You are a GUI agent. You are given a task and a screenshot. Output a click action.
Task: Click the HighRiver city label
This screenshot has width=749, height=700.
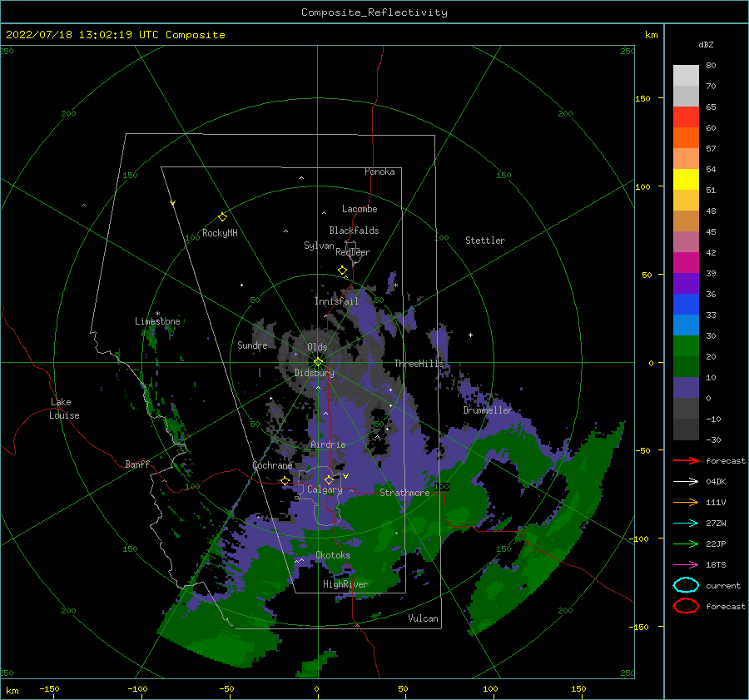345,584
